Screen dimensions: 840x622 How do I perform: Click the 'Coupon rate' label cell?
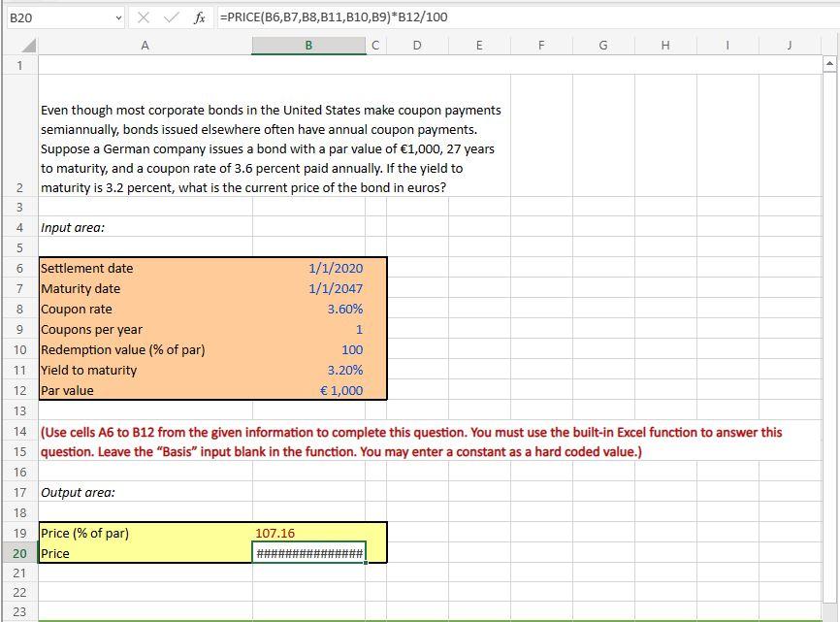point(145,310)
